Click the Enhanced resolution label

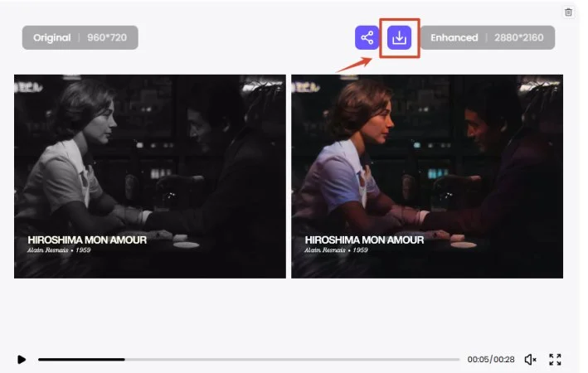487,37
